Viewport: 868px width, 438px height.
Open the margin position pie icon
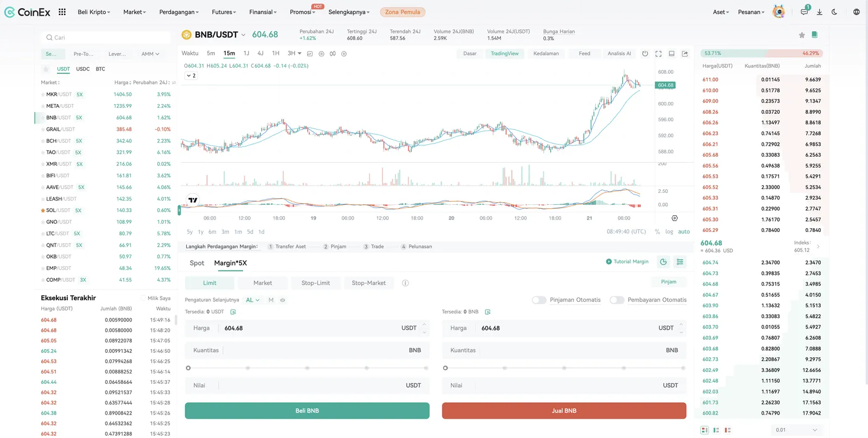(663, 262)
